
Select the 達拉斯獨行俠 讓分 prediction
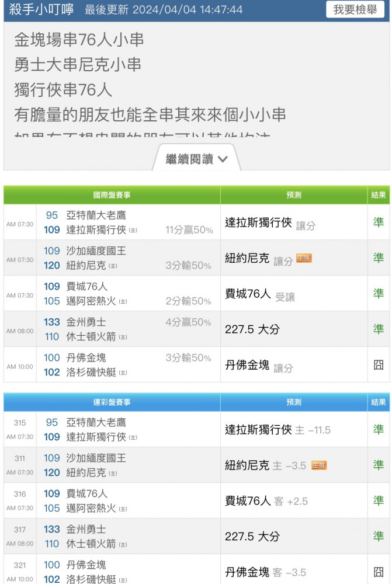(x=270, y=223)
